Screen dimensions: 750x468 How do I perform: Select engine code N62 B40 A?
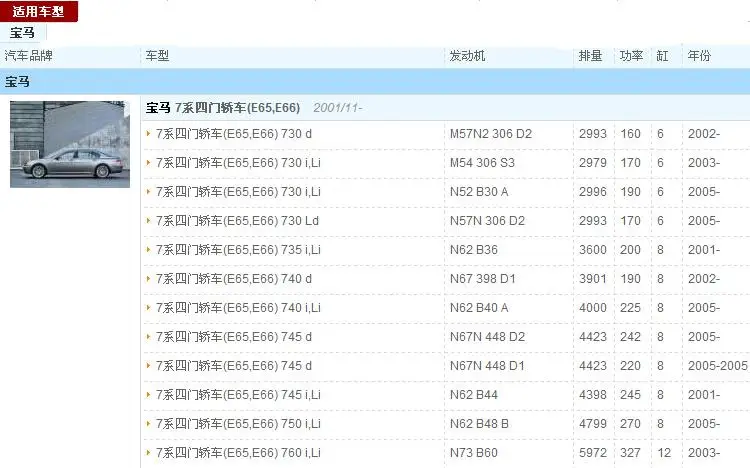pyautogui.click(x=479, y=307)
